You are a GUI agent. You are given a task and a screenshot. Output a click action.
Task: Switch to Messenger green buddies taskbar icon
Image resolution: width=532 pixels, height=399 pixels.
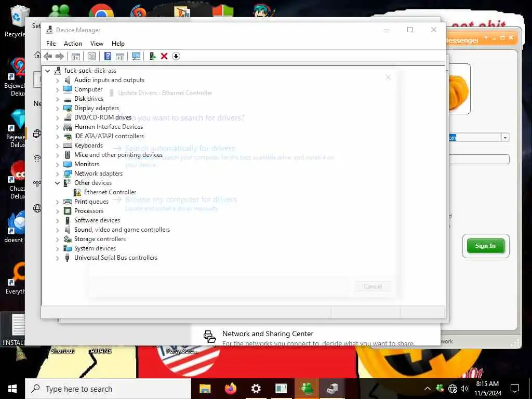[x=307, y=389]
